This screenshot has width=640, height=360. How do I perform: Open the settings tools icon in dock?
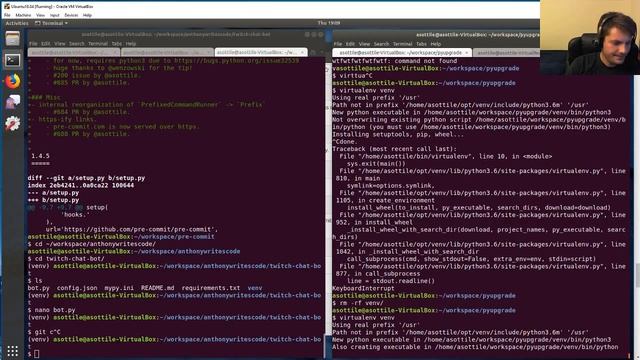(x=13, y=123)
